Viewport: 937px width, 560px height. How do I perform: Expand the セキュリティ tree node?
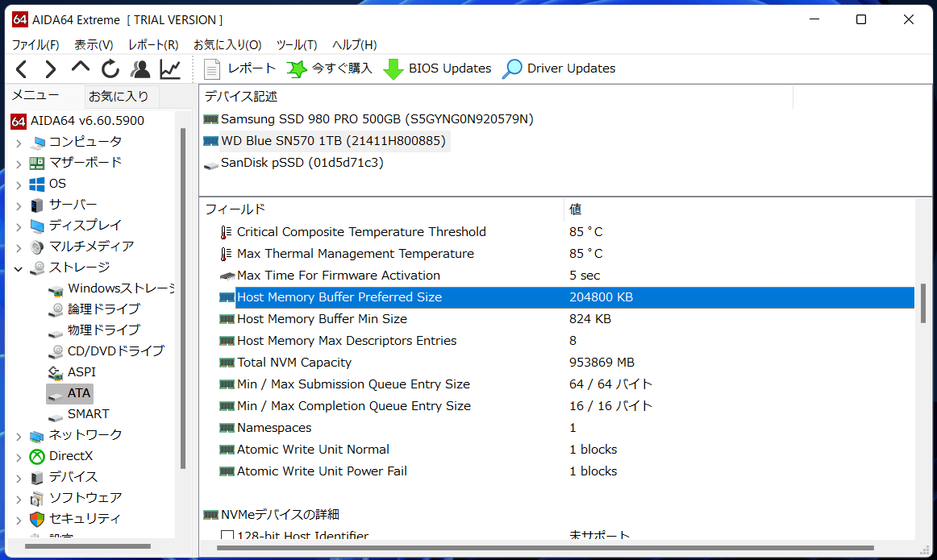click(x=19, y=520)
